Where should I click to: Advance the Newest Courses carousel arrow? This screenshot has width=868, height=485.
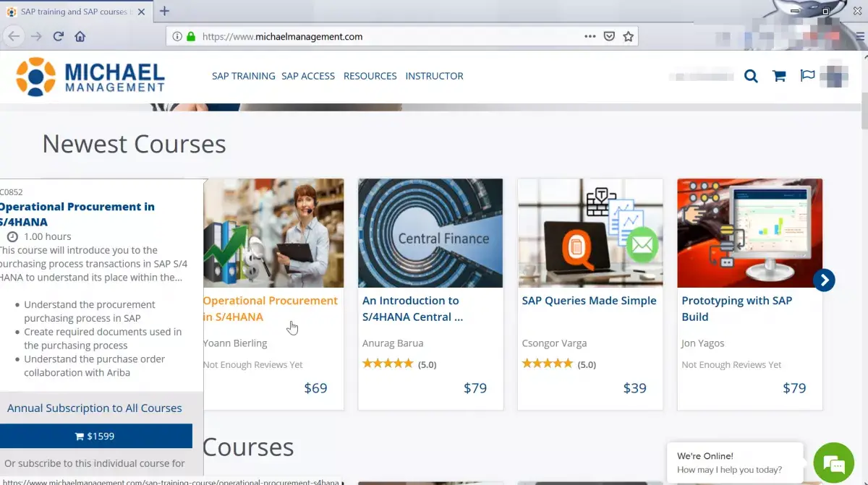tap(824, 280)
